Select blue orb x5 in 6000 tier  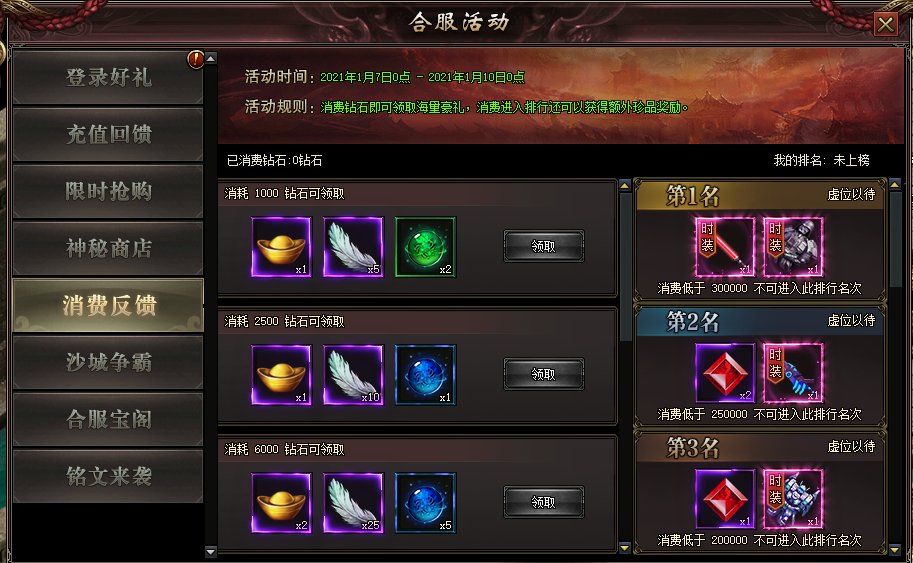[426, 503]
